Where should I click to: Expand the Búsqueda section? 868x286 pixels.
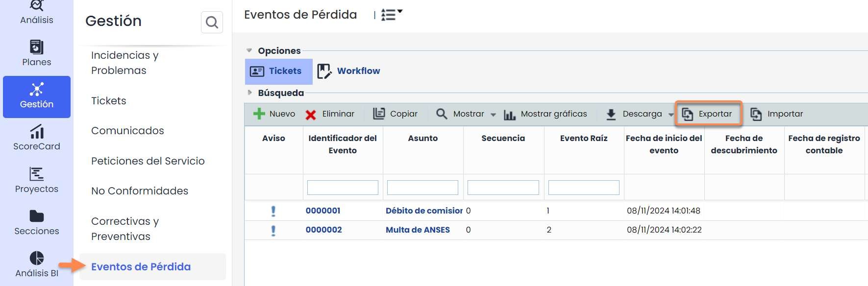249,93
